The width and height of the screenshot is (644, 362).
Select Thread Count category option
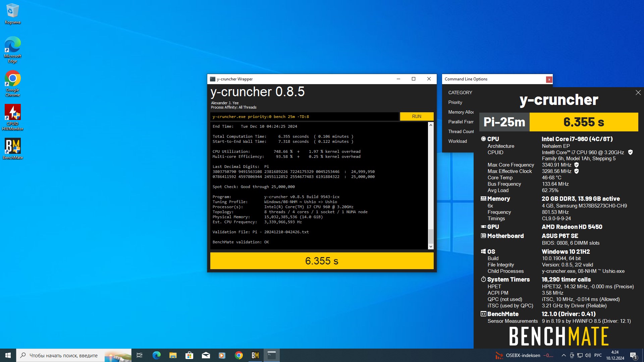(x=461, y=132)
